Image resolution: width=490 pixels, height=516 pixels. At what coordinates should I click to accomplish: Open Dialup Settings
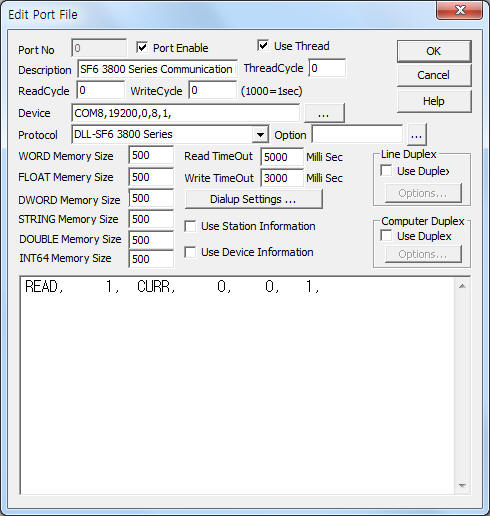coord(253,199)
